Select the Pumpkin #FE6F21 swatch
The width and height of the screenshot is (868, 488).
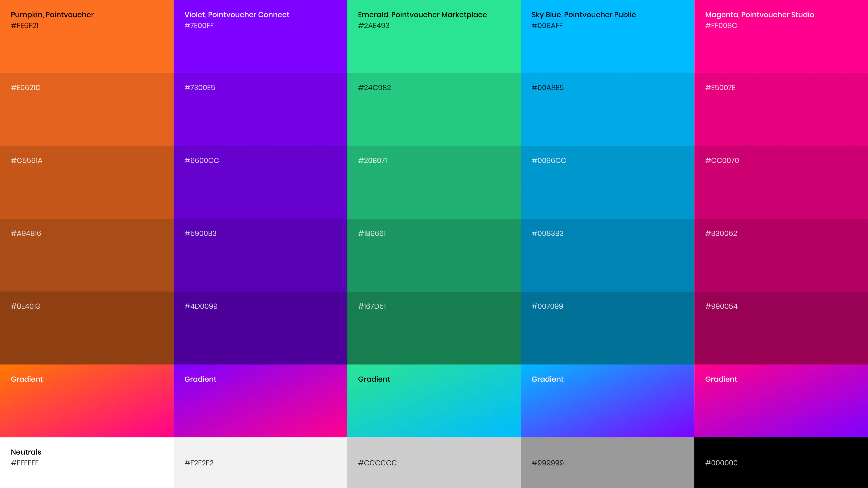click(x=87, y=36)
